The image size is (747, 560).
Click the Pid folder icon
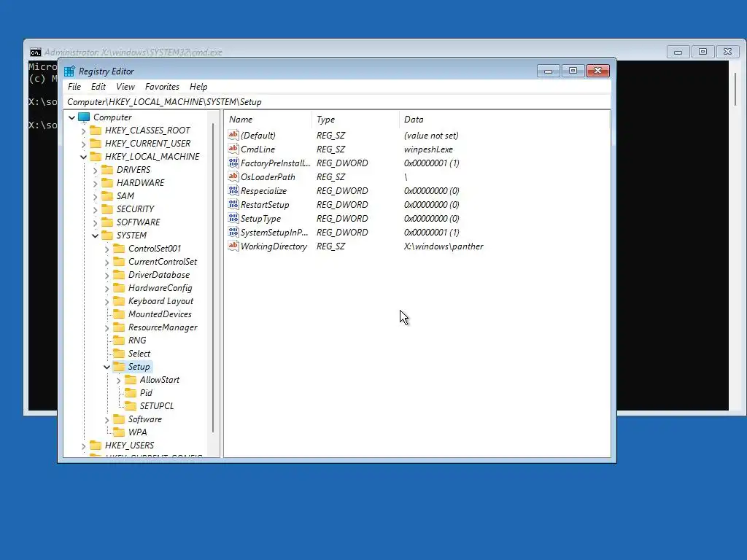click(x=131, y=393)
